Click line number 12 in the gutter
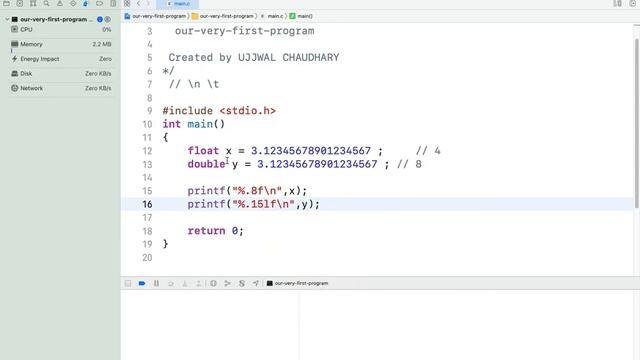The width and height of the screenshot is (640, 360). pyautogui.click(x=147, y=151)
